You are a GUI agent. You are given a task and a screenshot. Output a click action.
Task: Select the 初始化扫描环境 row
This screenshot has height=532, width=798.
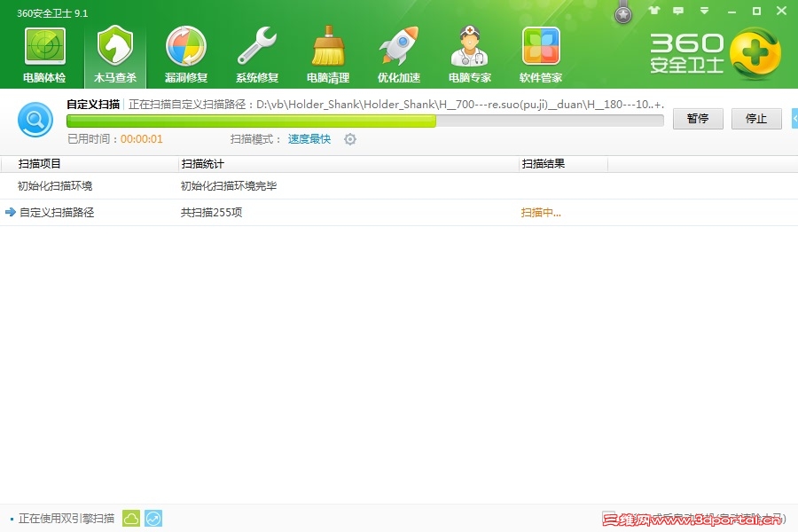(x=399, y=186)
